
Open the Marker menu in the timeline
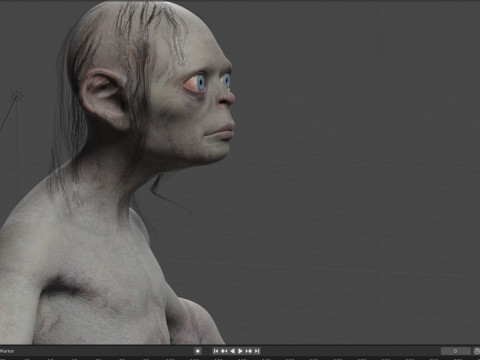(7, 351)
